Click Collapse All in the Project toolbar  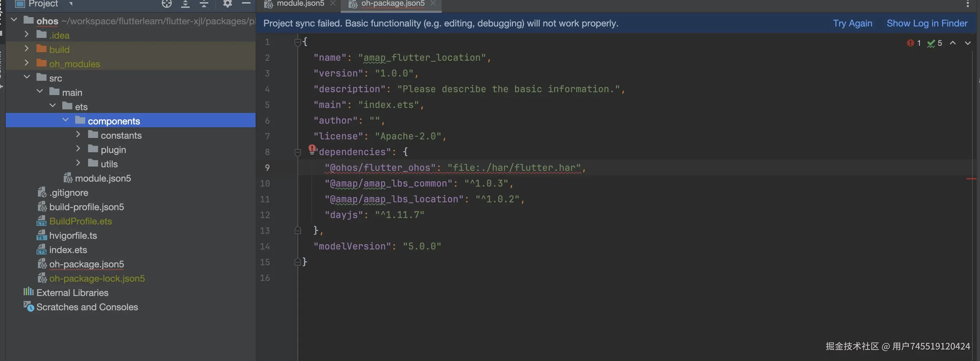point(204,4)
